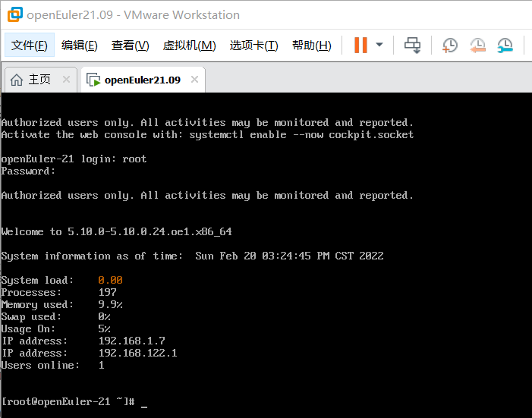The image size is (532, 418).
Task: Close the openEuler21.09 tab
Action: pyautogui.click(x=195, y=80)
